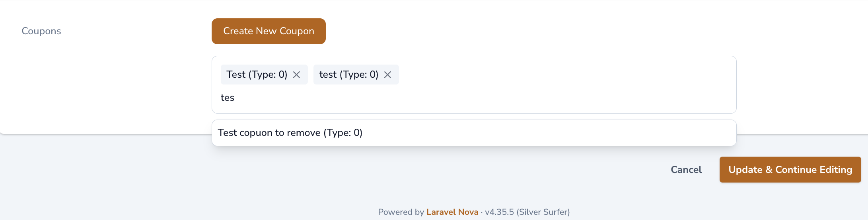Click the Coupons field label
This screenshot has height=220, width=868.
[x=41, y=31]
